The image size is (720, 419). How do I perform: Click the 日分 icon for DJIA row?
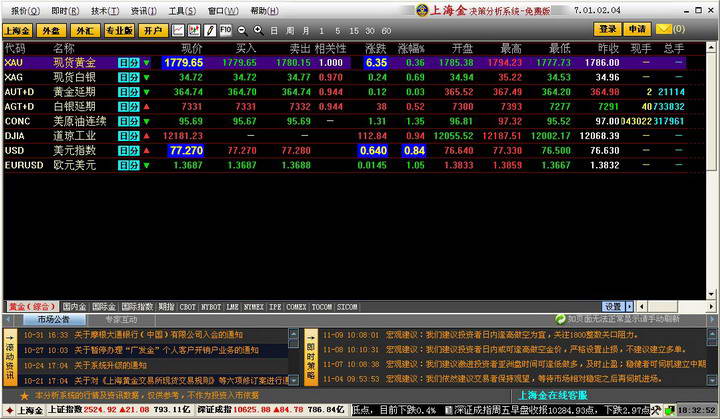pyautogui.click(x=129, y=136)
